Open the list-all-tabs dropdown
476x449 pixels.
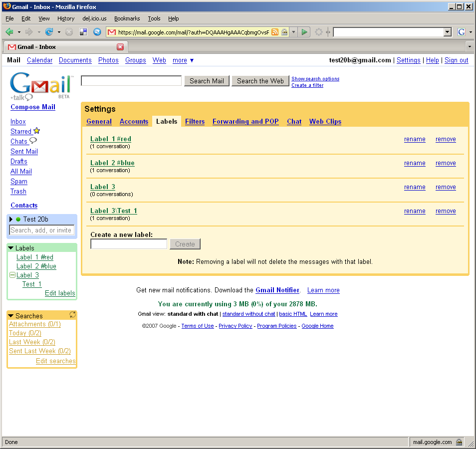coord(470,47)
